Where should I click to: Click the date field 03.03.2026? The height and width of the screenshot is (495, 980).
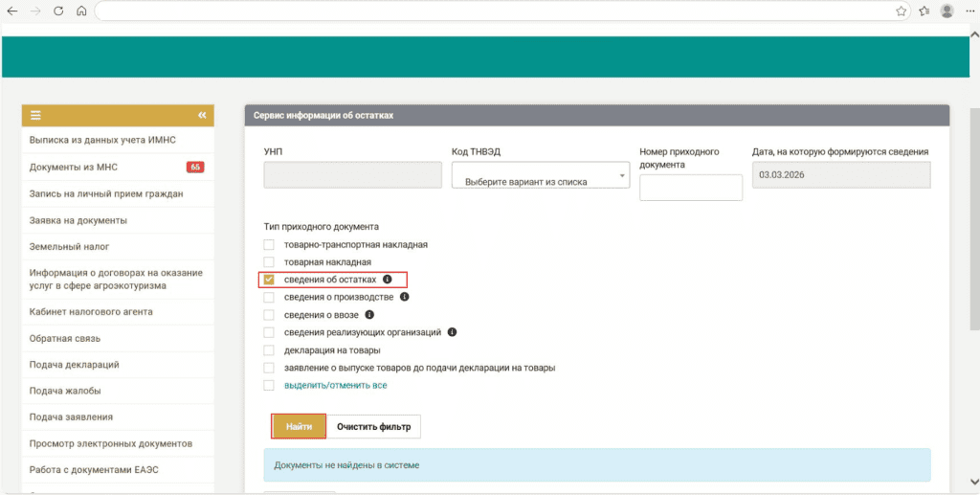click(841, 175)
